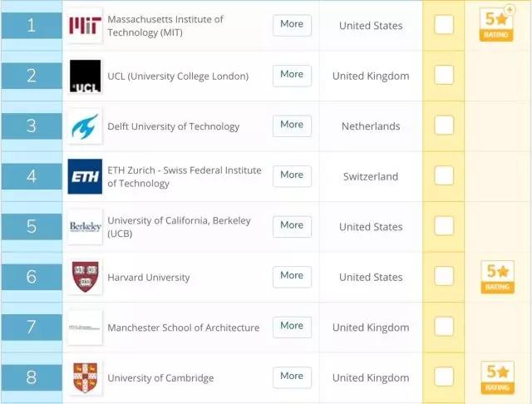Check the compare box for Delft University
The height and width of the screenshot is (404, 532).
pos(444,126)
